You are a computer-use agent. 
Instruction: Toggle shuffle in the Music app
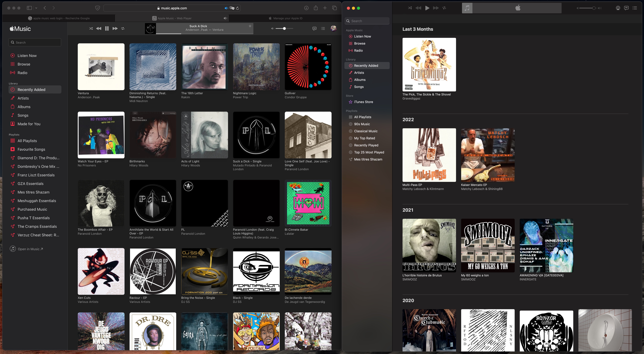pyautogui.click(x=410, y=8)
